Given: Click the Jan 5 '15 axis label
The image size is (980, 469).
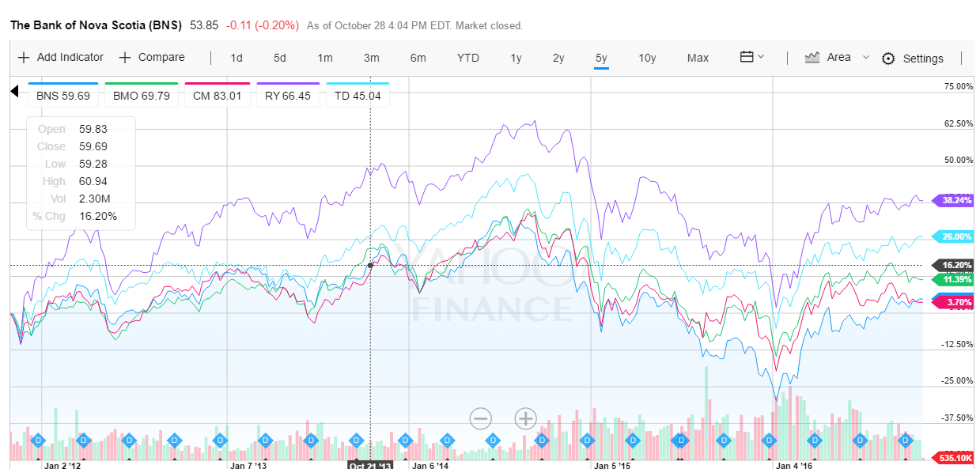Looking at the screenshot, I should pyautogui.click(x=614, y=465).
